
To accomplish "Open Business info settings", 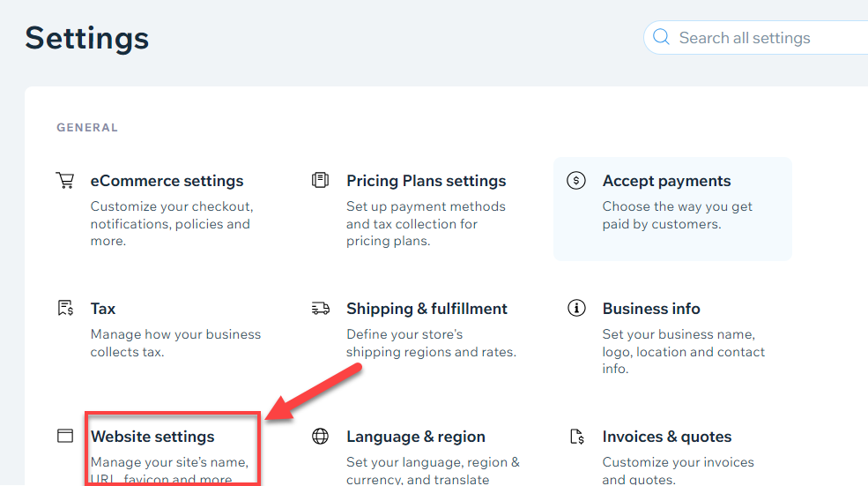I will [651, 309].
